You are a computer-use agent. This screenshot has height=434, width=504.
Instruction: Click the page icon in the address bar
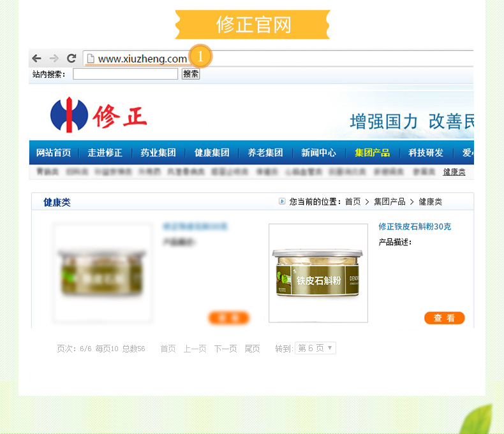pos(91,59)
